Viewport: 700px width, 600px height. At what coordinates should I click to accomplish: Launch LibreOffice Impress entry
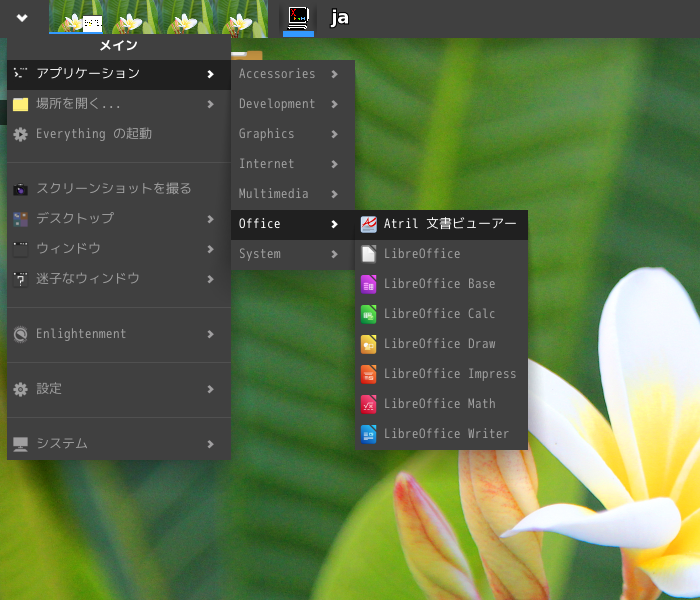coord(442,374)
